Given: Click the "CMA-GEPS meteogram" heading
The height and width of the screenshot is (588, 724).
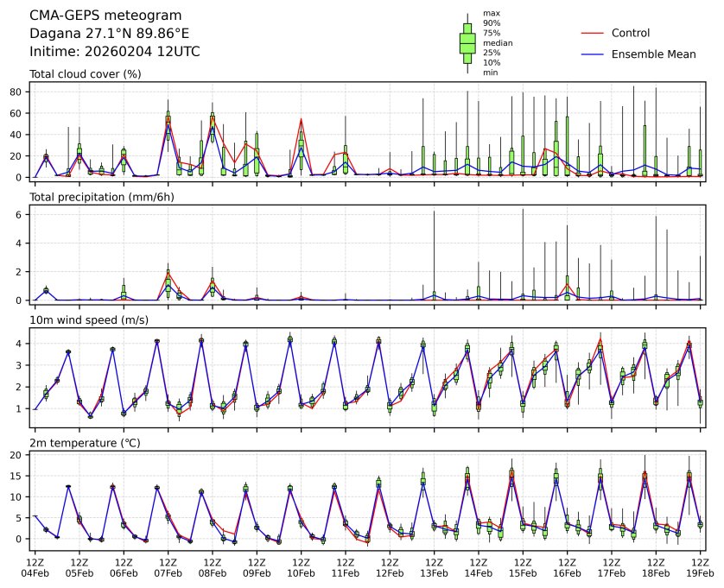Looking at the screenshot, I should pos(105,16).
